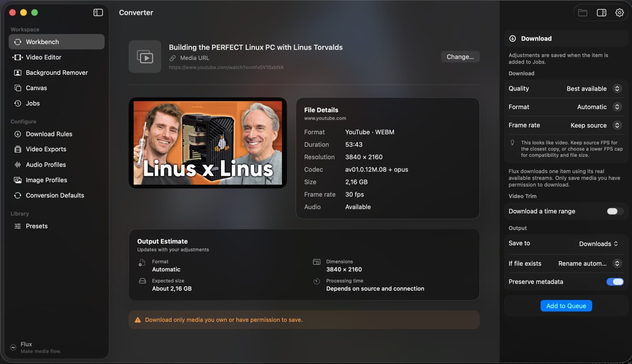The image size is (632, 364).
Task: Click the media play icon beside video title
Action: point(145,56)
